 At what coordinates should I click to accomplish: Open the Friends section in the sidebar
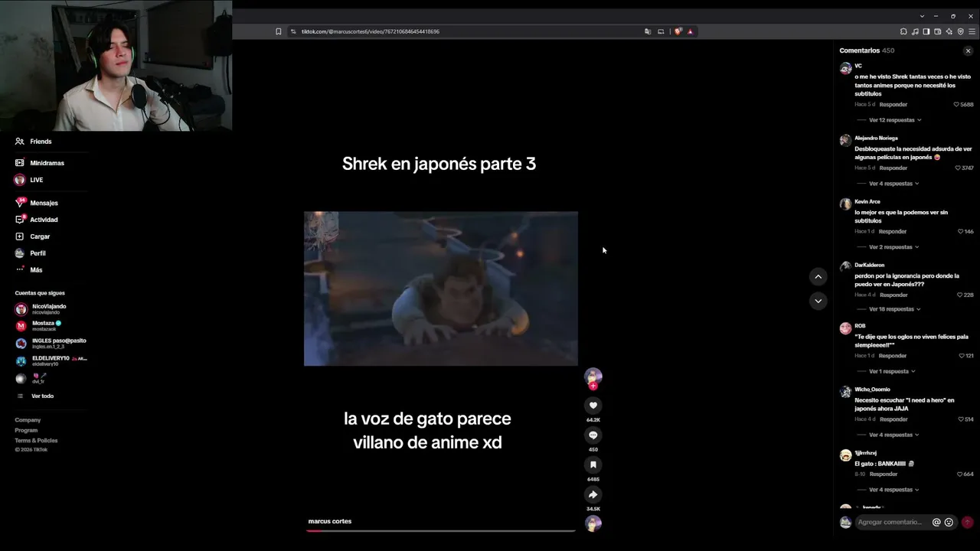(x=33, y=142)
